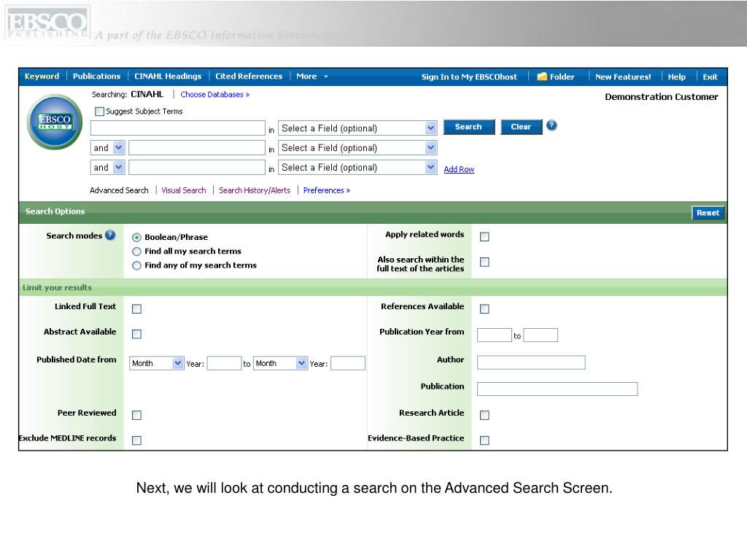The width and height of the screenshot is (747, 560).
Task: Open the third row 'and' operator dropdown
Action: click(x=108, y=167)
